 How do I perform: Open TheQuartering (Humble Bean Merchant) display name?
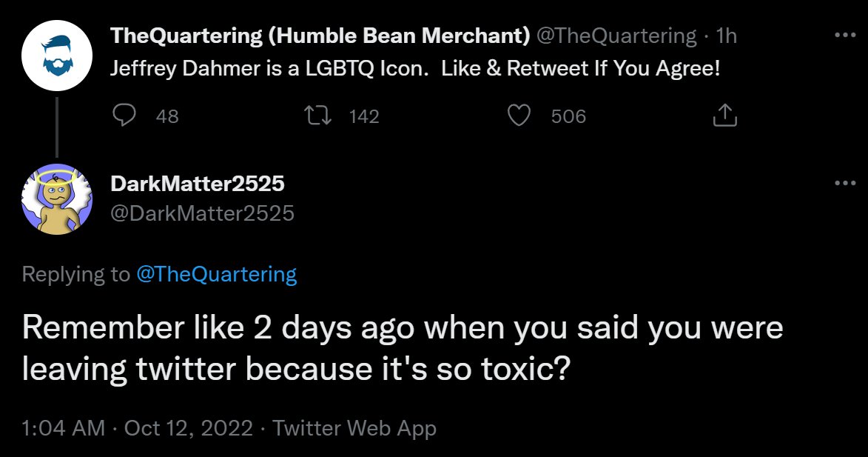coord(319,35)
